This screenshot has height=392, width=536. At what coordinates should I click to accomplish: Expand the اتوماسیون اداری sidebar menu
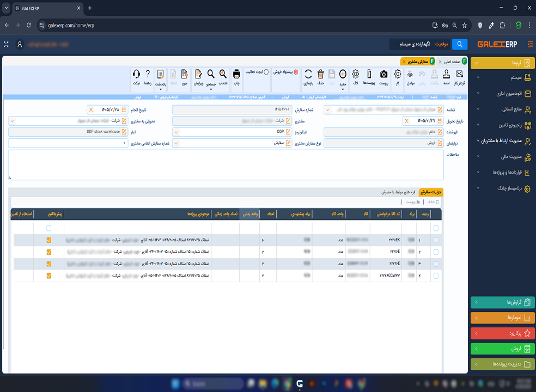click(502, 94)
